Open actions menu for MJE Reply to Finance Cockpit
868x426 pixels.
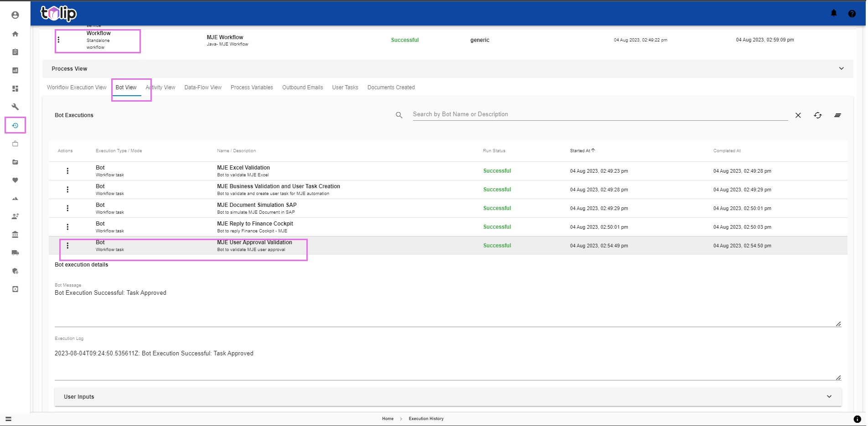pos(67,227)
